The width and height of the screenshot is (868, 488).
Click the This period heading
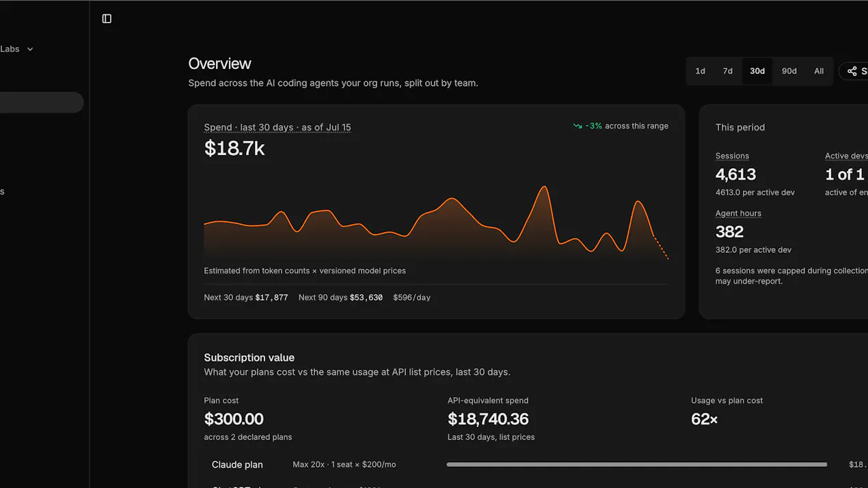[740, 127]
